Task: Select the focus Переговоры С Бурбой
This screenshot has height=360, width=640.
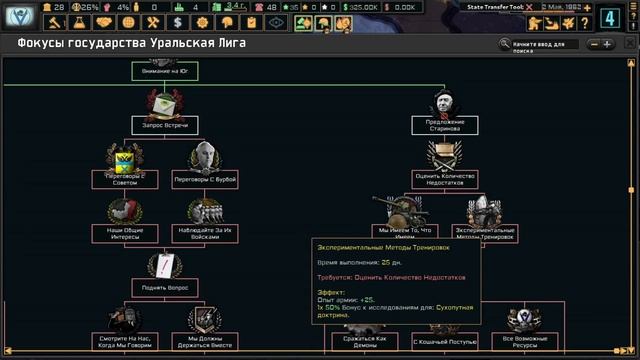Action: tap(205, 180)
